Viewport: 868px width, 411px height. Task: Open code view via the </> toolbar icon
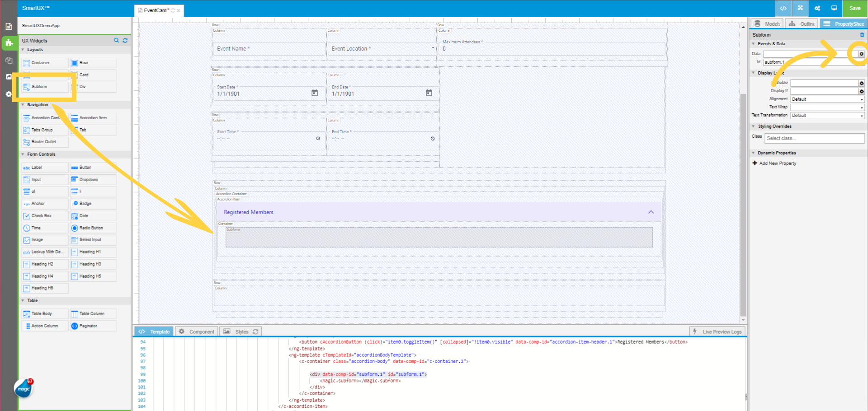pyautogui.click(x=783, y=8)
